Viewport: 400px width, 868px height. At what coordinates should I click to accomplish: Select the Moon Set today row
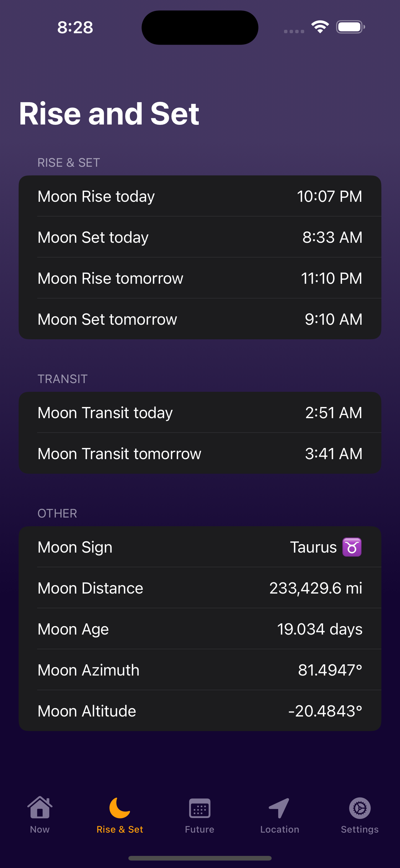[x=200, y=237]
